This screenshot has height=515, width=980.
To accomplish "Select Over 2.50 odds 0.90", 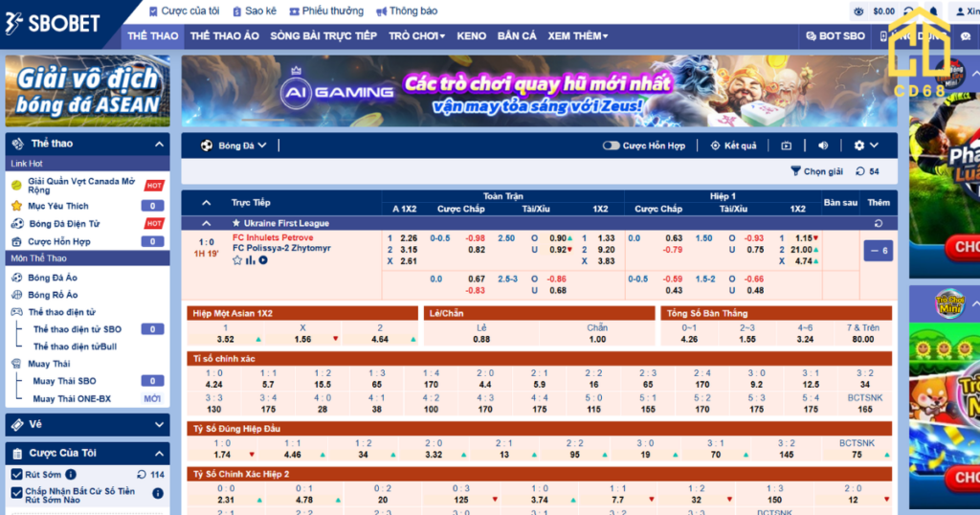I will pos(559,238).
